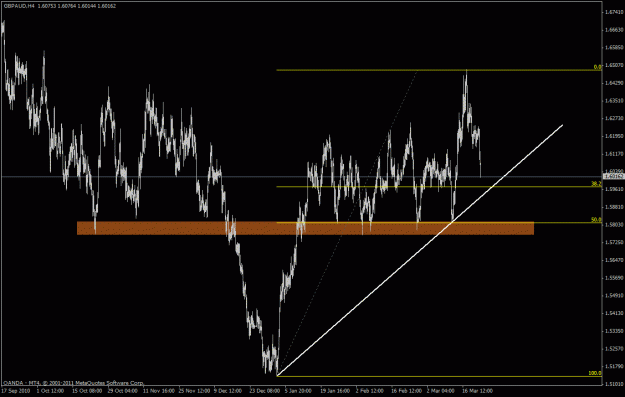Click the 1.56470 price axis label
Image resolution: width=625 pixels, height=397 pixels.
[x=614, y=260]
